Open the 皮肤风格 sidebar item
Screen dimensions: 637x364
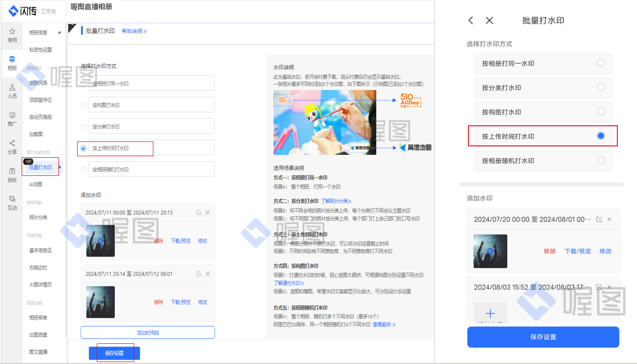coord(38,83)
